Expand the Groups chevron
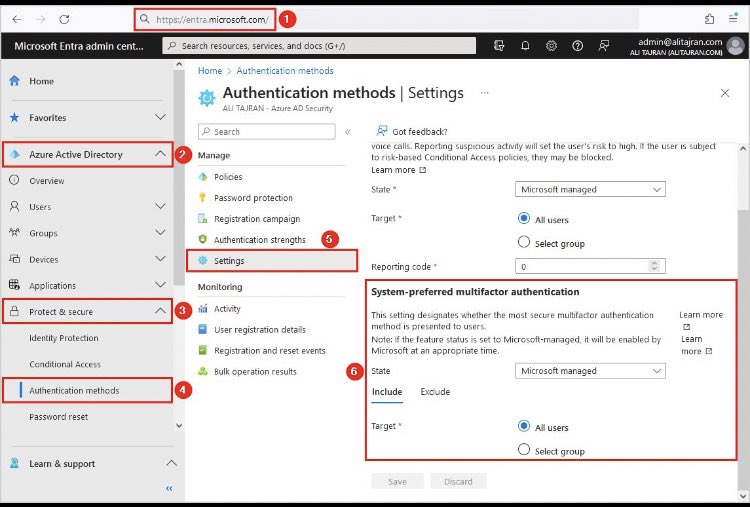This screenshot has width=750, height=507. click(x=161, y=232)
